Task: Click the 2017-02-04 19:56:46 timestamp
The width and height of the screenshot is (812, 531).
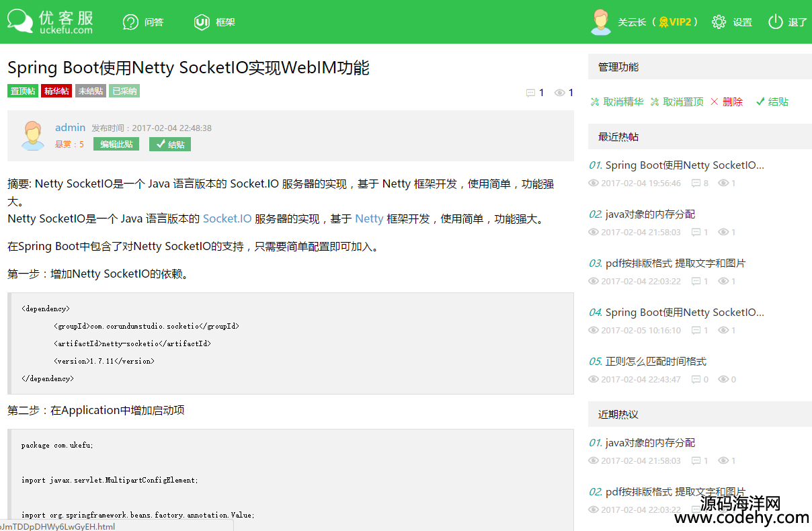Action: (x=641, y=183)
